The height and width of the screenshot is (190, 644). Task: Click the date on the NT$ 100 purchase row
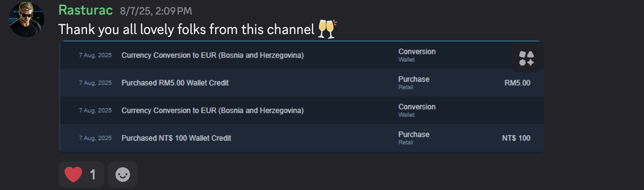(x=95, y=138)
